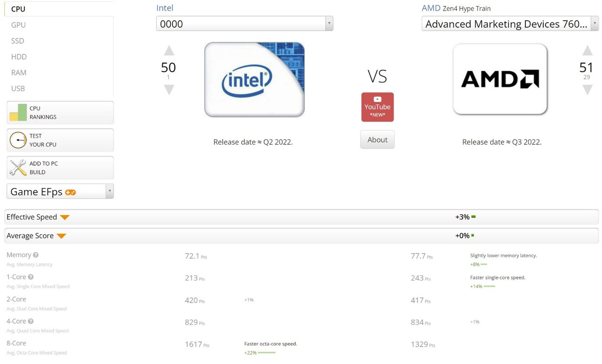This screenshot has width=602, height=364.
Task: Upvote the AMD CPU with up arrow
Action: [x=587, y=51]
